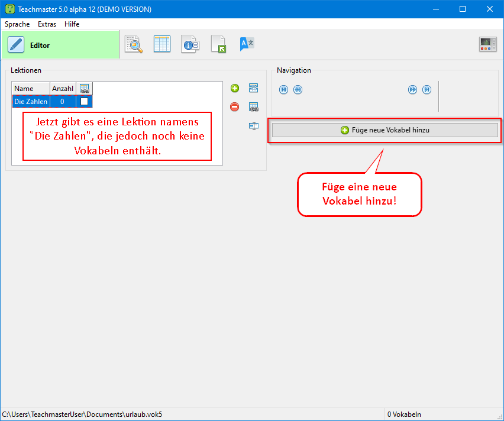Select the Die Zahlen lesson row

pyautogui.click(x=31, y=102)
